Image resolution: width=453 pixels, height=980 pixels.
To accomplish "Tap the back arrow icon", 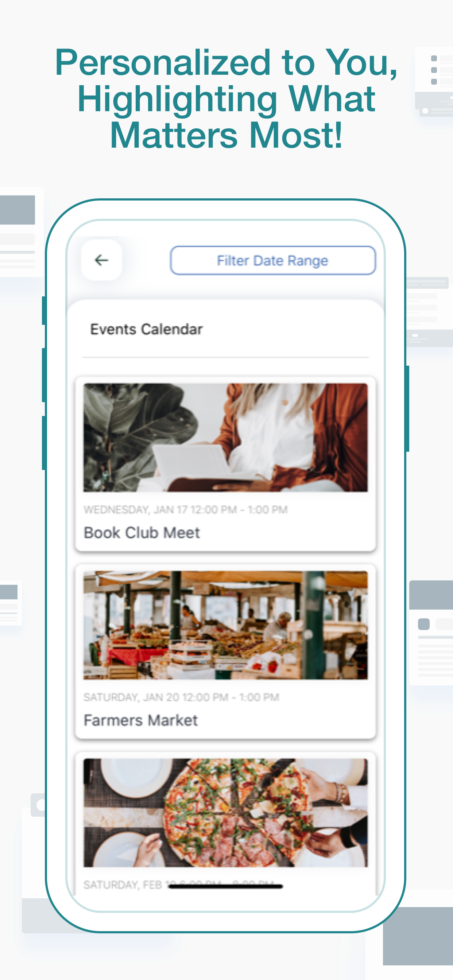I will 101,260.
